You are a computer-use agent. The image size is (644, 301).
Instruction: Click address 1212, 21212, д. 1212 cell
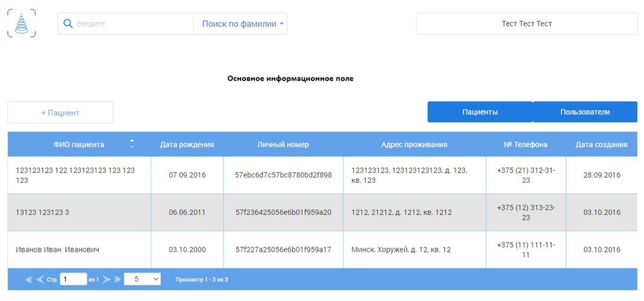point(414,213)
